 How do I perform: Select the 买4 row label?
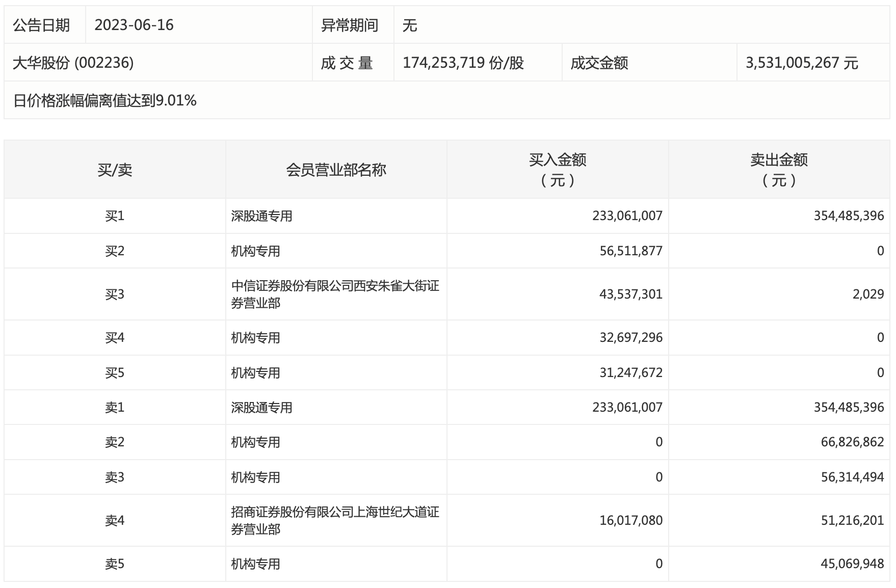point(115,338)
